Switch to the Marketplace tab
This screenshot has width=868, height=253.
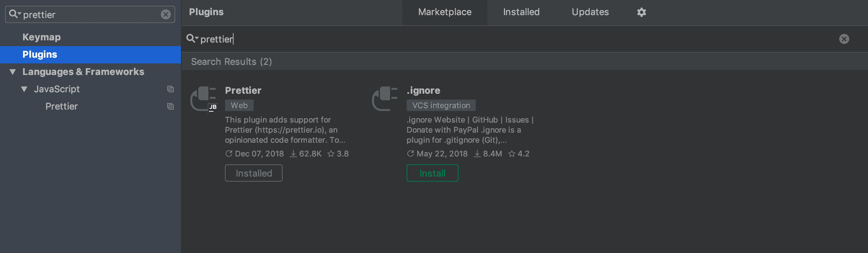[444, 12]
